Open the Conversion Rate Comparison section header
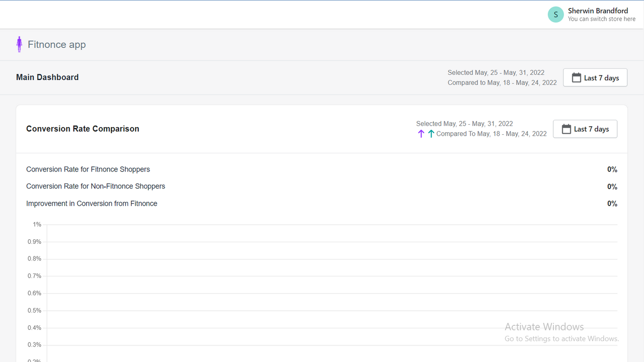 coord(83,129)
